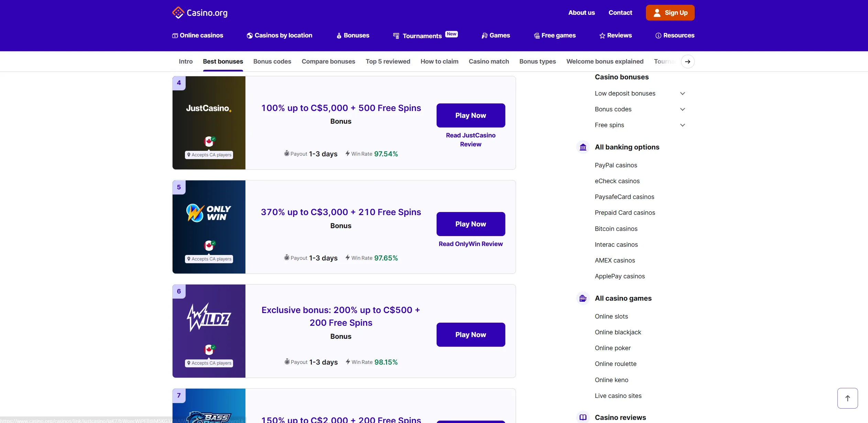Click the Sign Up button
Viewport: 868px width, 423px height.
tap(670, 13)
